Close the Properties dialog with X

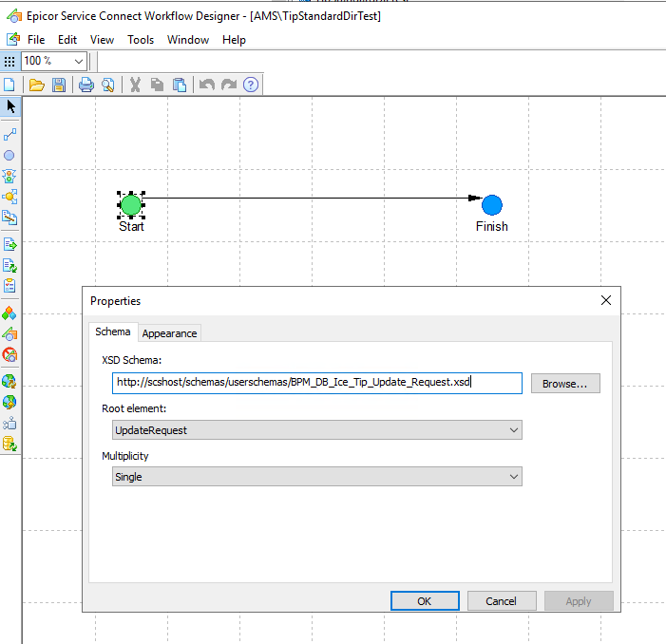[x=606, y=300]
